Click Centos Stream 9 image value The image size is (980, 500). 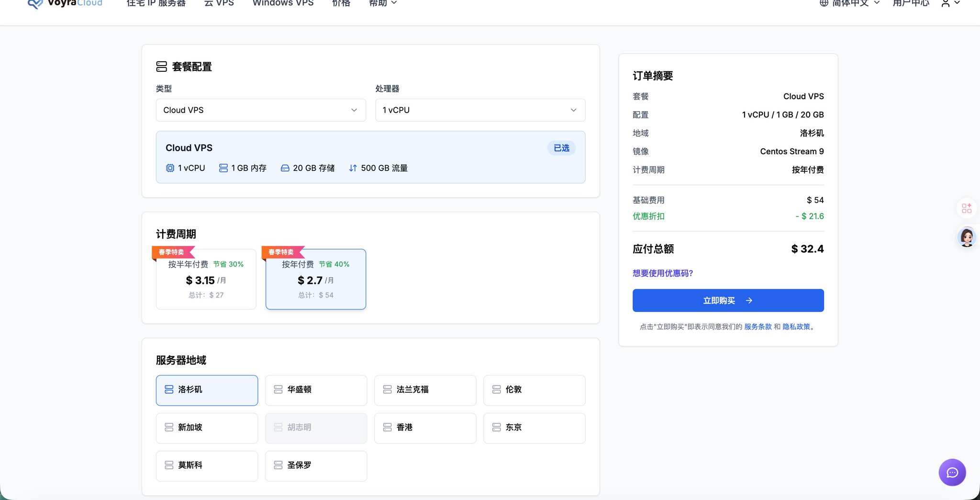click(792, 151)
